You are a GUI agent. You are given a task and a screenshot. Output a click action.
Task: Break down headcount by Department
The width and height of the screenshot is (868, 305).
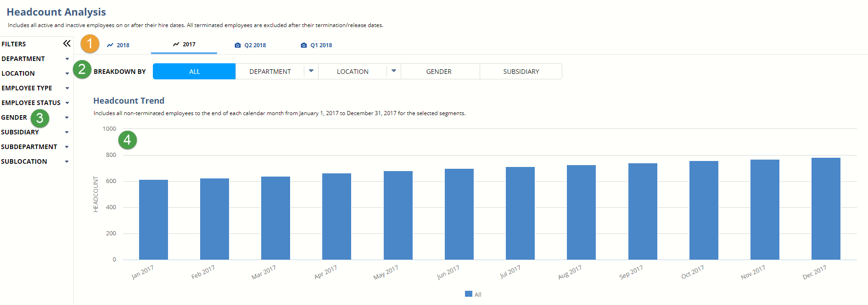click(270, 72)
